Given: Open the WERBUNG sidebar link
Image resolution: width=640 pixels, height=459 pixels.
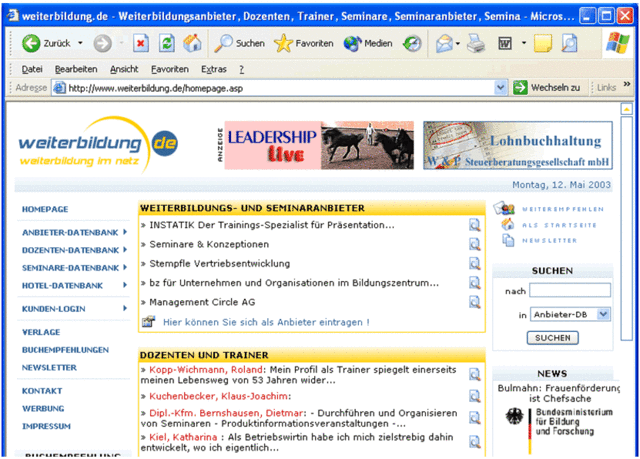Looking at the screenshot, I should [x=43, y=408].
